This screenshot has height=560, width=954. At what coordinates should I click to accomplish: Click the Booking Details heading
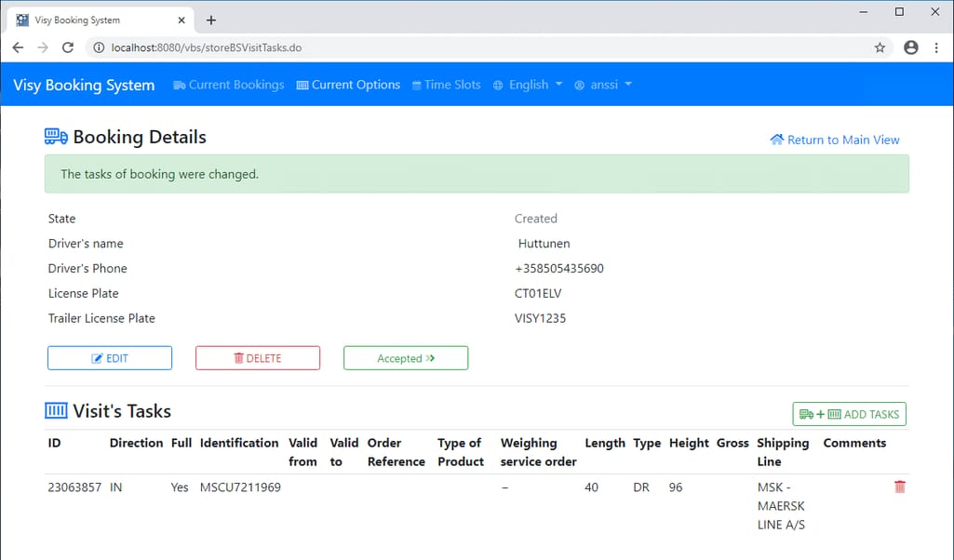pos(140,137)
